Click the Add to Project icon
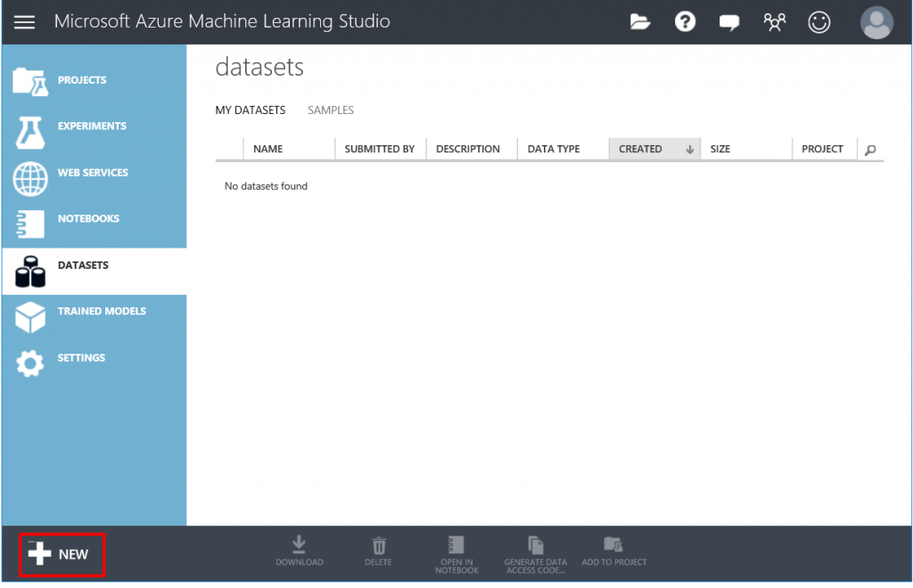Screen dimensions: 913x588 [x=613, y=544]
